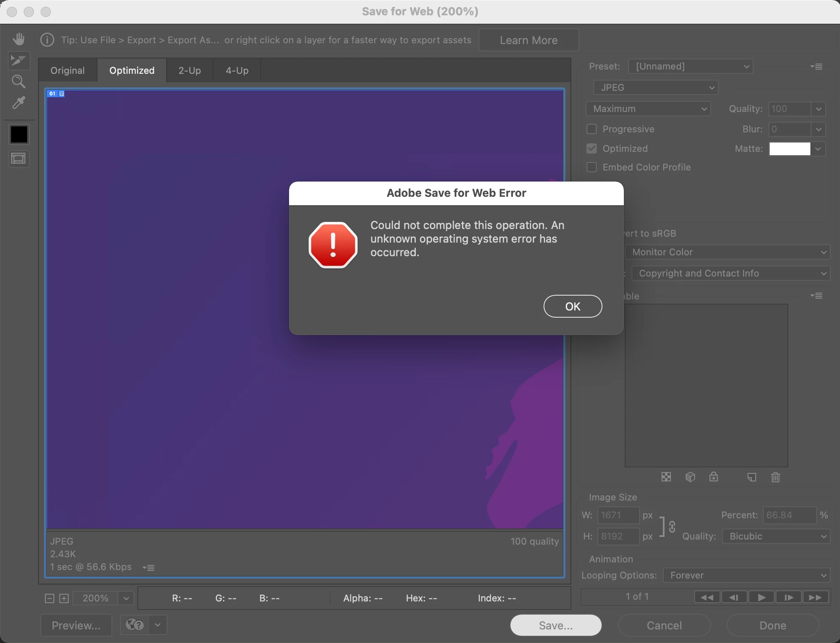Select the Zoom tool
The image size is (840, 643).
[x=19, y=81]
